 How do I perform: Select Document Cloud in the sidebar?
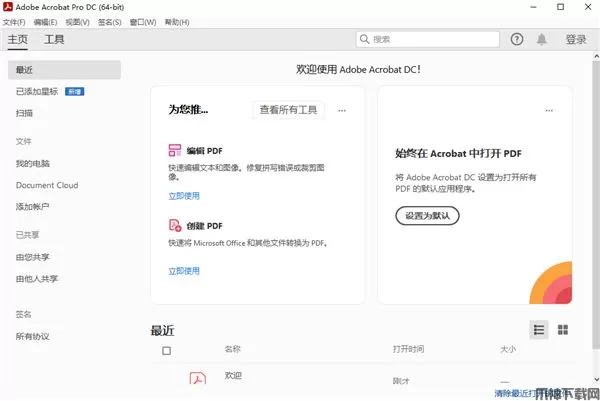[47, 185]
